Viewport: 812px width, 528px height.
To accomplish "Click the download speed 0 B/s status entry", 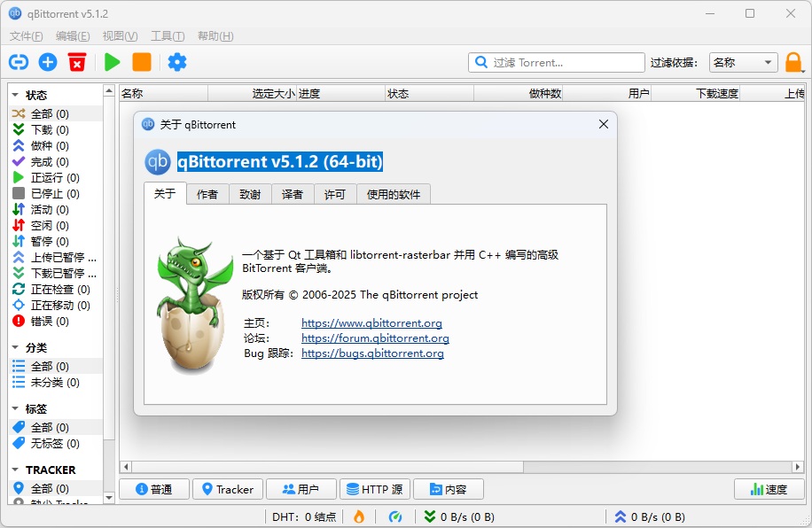I will (x=459, y=516).
